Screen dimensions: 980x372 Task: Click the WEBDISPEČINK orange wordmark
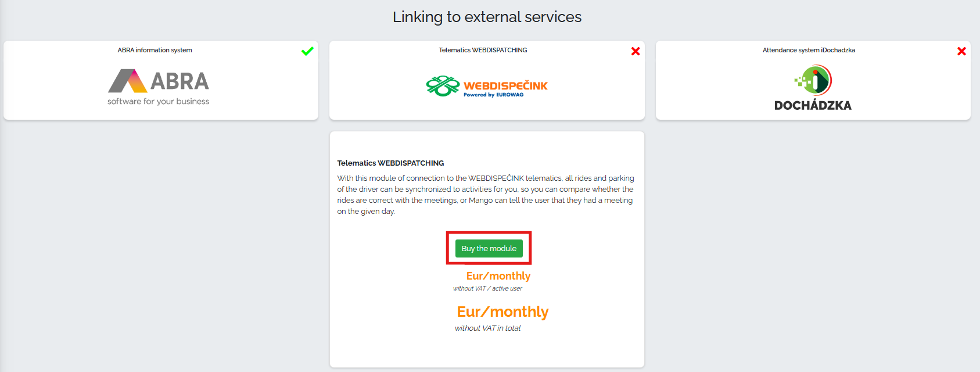[x=505, y=85]
